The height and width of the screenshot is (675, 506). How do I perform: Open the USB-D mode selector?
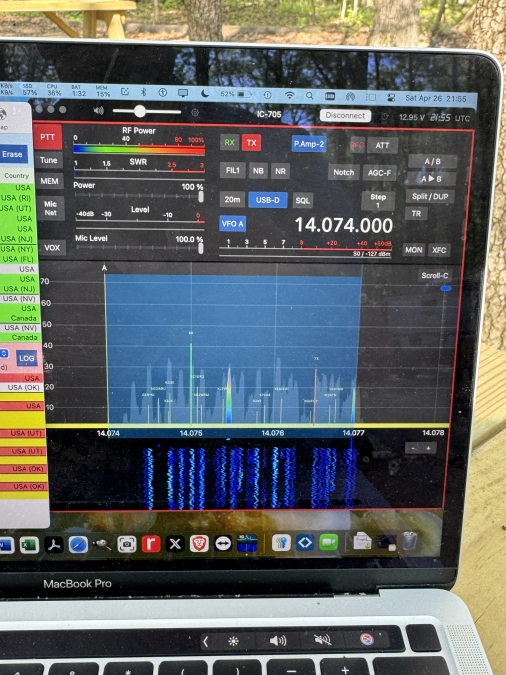[x=268, y=200]
